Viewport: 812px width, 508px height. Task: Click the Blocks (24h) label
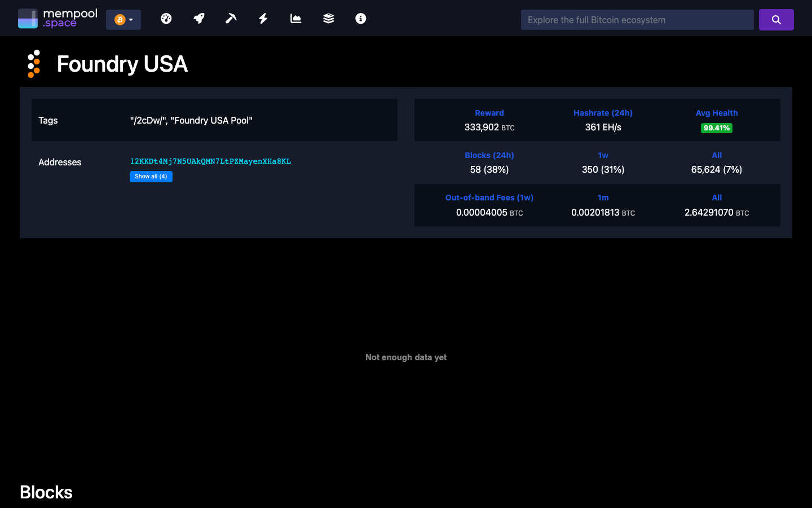point(489,155)
